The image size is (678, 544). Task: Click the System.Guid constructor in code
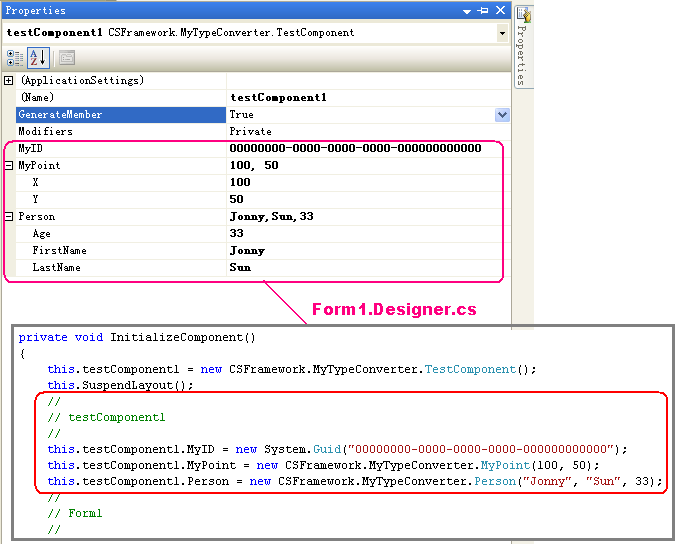(x=446, y=449)
